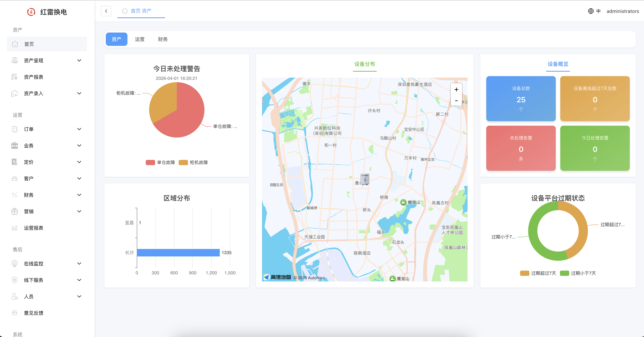Click the collapse sidebar back arrow
This screenshot has width=644, height=337.
pyautogui.click(x=106, y=11)
